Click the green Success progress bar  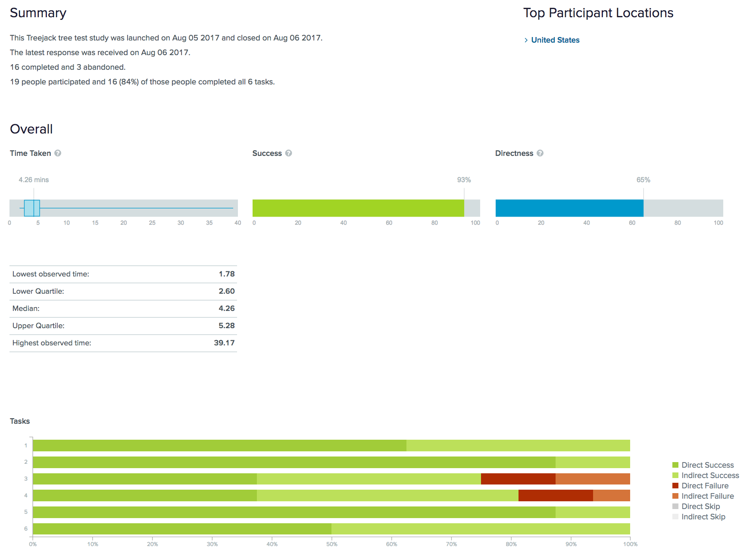point(358,208)
